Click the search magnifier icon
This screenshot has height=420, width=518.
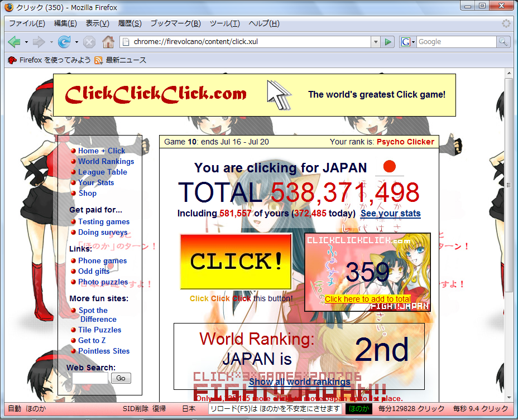point(503,42)
